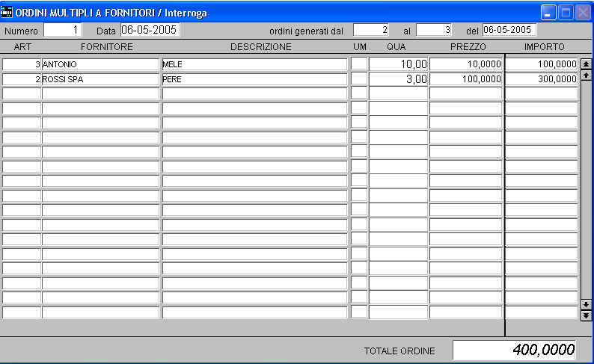This screenshot has width=594, height=364.
Task: Click the UM cell in MELE row
Action: pos(359,64)
